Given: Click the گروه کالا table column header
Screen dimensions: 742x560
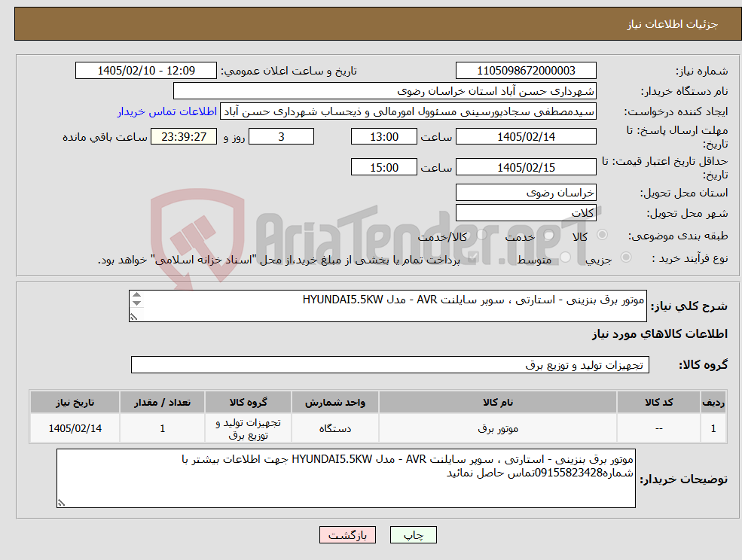Looking at the screenshot, I should tap(248, 402).
